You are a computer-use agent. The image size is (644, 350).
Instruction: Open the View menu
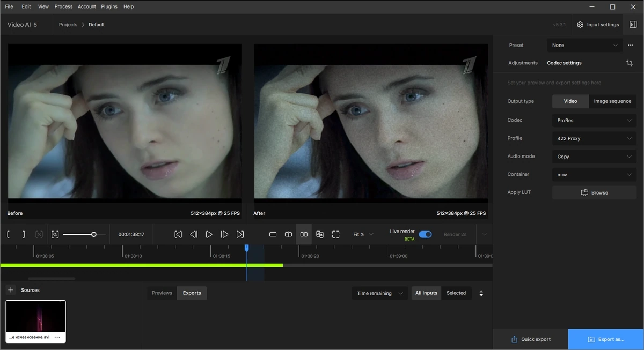pyautogui.click(x=43, y=6)
